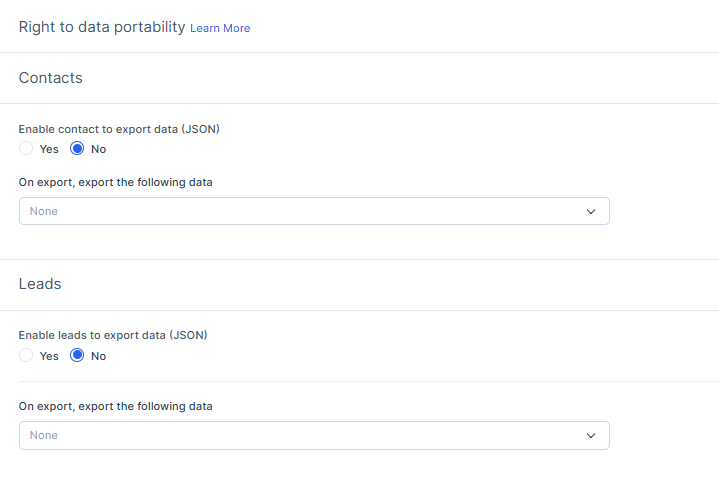Click the Leads section heading

pos(40,284)
